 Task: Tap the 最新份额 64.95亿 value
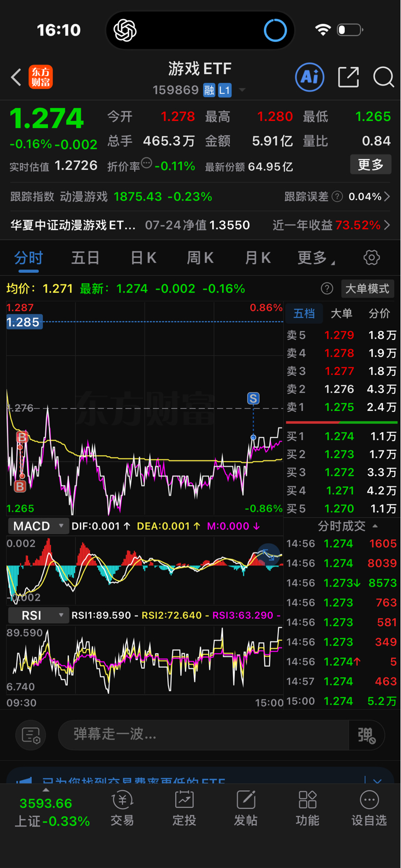click(271, 167)
